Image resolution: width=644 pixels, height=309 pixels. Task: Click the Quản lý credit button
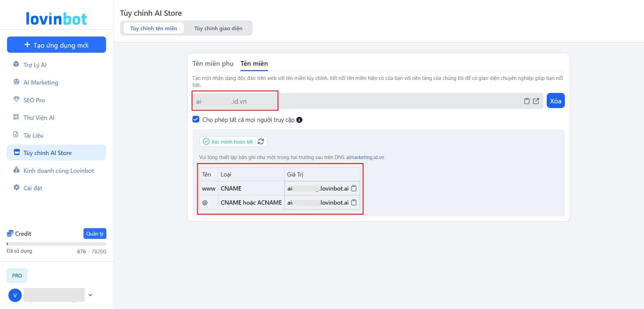[95, 234]
